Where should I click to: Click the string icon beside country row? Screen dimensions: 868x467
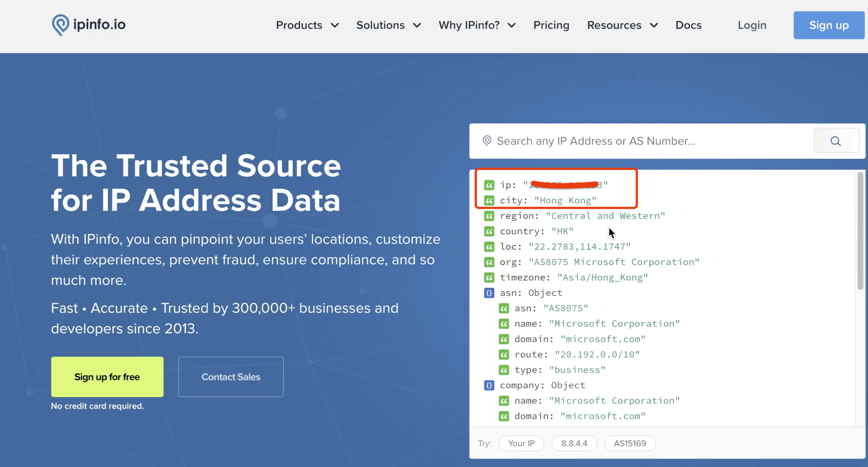(x=489, y=231)
